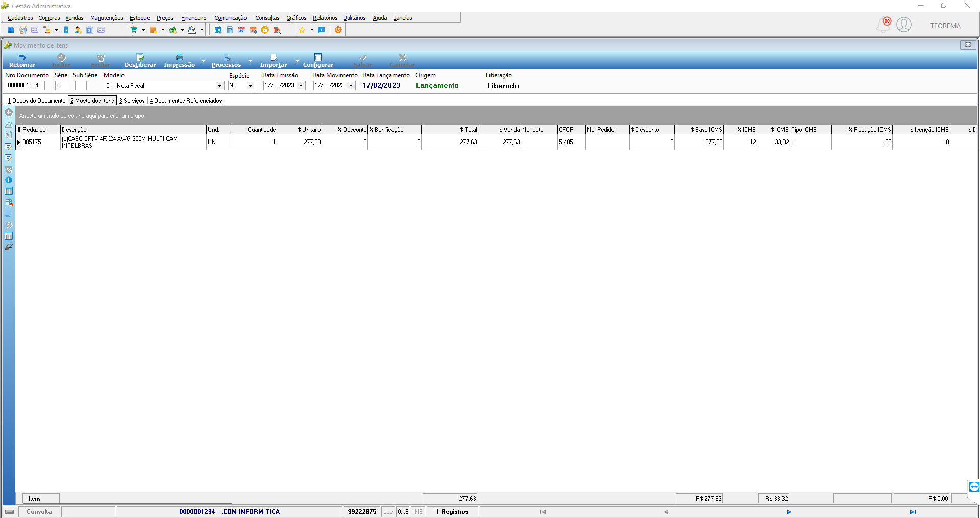
Task: Click the people with briefcase icon
Action: [23, 30]
